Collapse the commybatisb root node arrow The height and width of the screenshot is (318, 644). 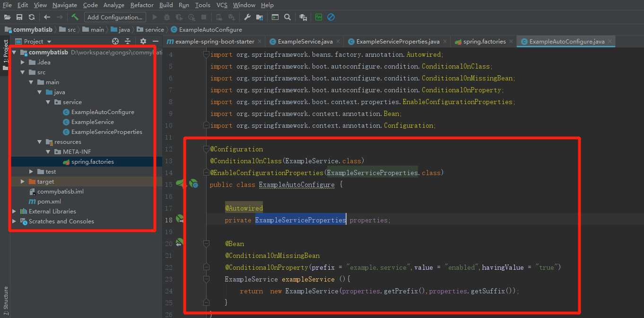(14, 53)
